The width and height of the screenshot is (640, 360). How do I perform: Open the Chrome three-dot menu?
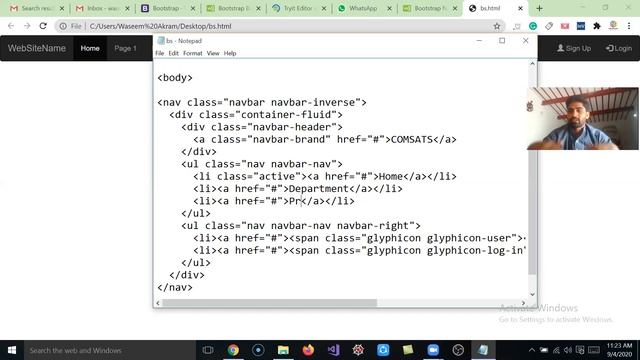(629, 26)
